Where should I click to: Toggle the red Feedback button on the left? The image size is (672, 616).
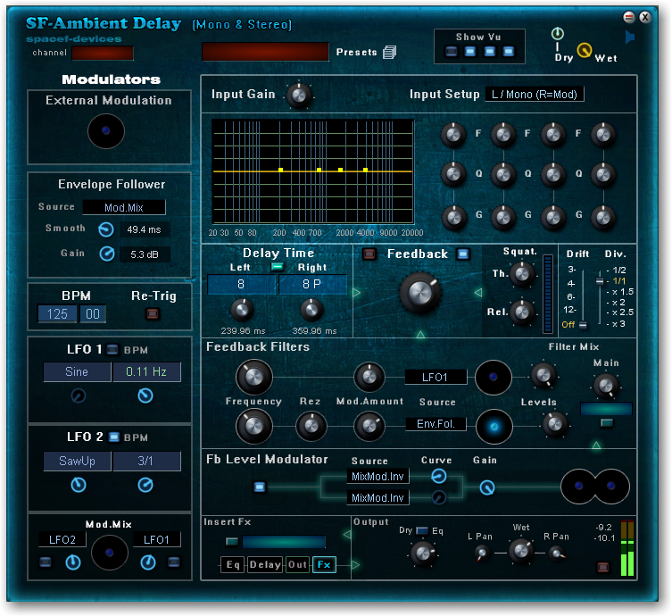tap(369, 254)
